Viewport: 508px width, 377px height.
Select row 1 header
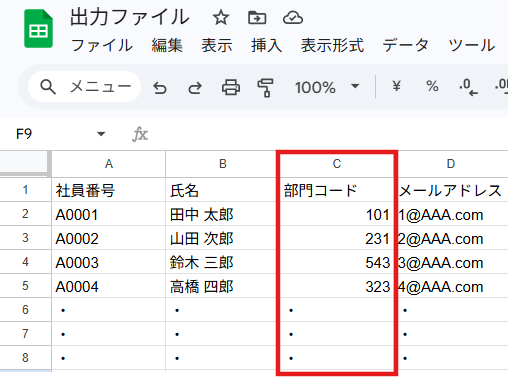click(x=25, y=190)
